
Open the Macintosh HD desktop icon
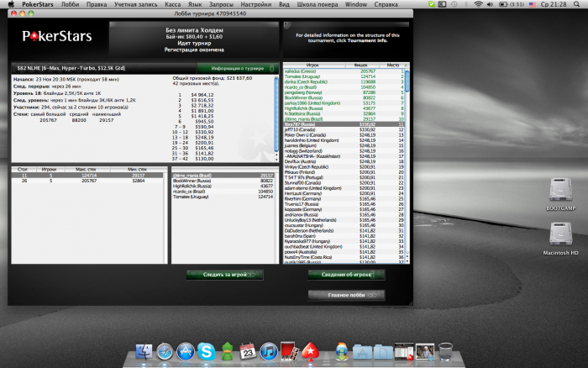coord(560,239)
